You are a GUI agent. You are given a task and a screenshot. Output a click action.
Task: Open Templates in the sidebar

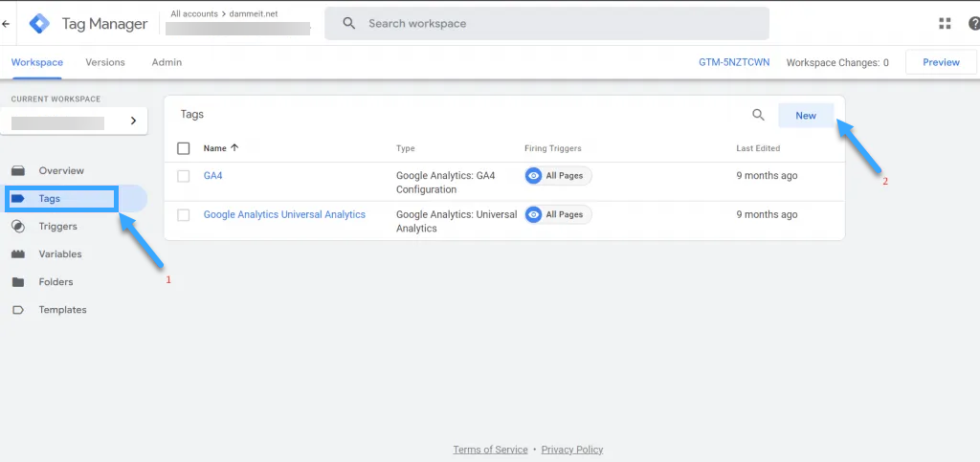point(61,310)
